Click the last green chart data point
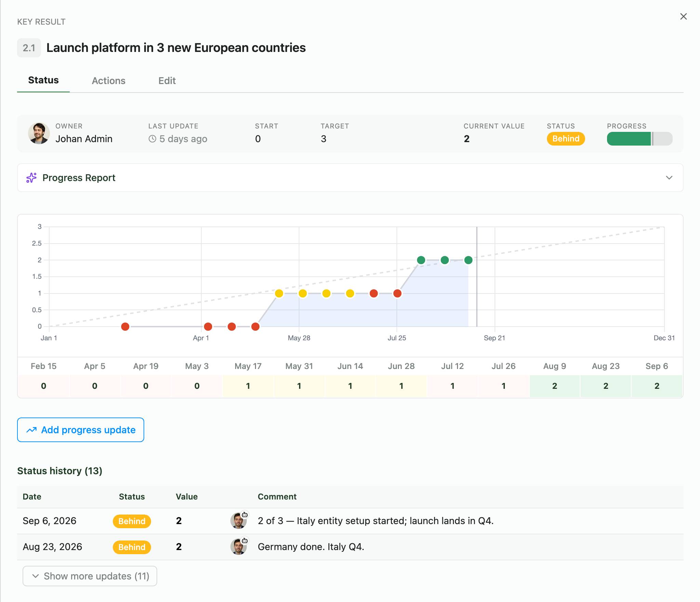Image resolution: width=700 pixels, height=602 pixels. click(468, 260)
